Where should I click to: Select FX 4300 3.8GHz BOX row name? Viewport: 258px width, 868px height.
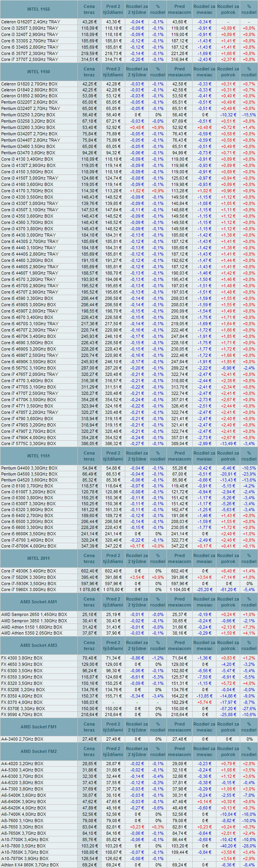22,658
